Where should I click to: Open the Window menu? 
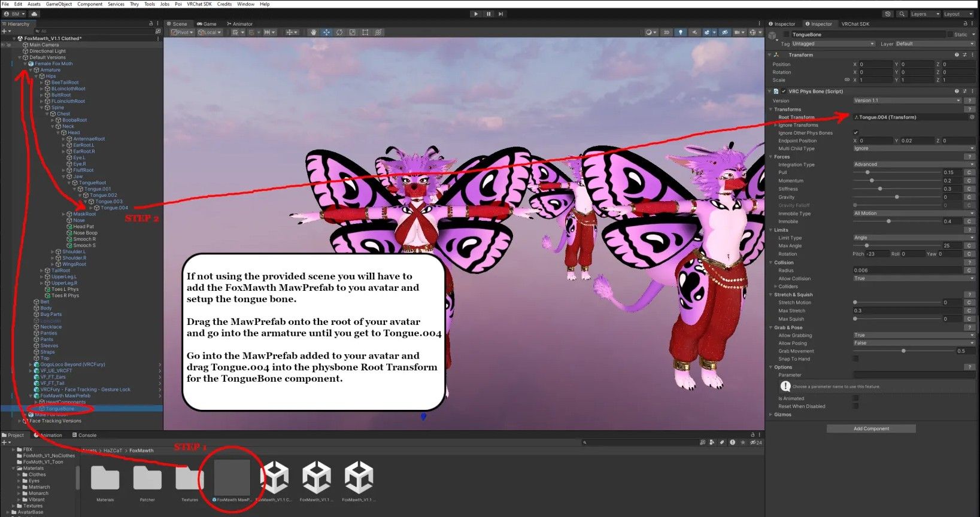coord(245,4)
